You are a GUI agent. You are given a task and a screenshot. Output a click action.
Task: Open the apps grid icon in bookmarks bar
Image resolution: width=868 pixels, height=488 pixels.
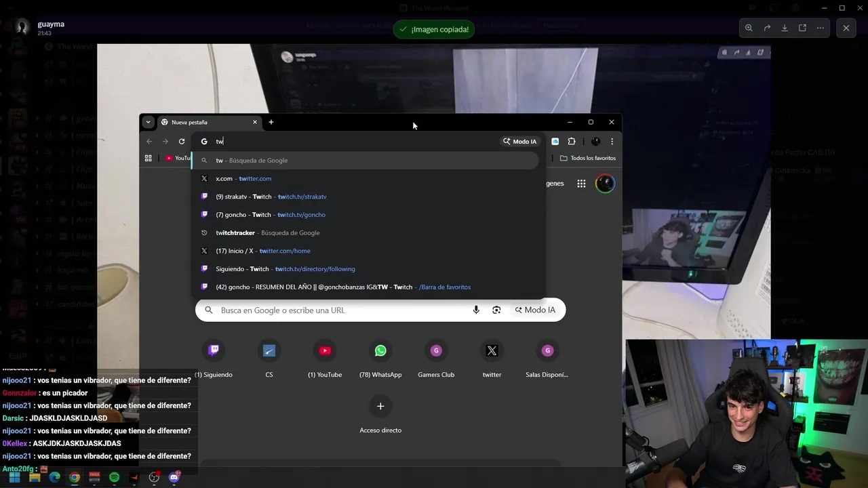[x=149, y=158]
